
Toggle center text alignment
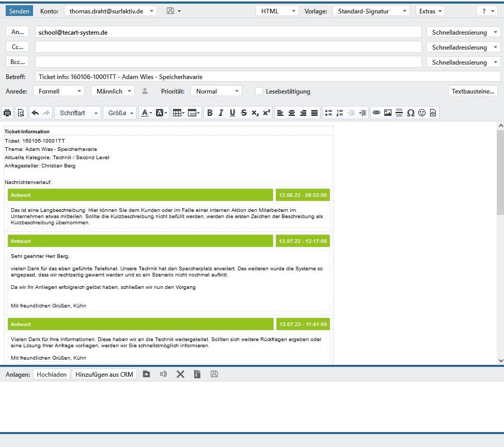click(292, 113)
